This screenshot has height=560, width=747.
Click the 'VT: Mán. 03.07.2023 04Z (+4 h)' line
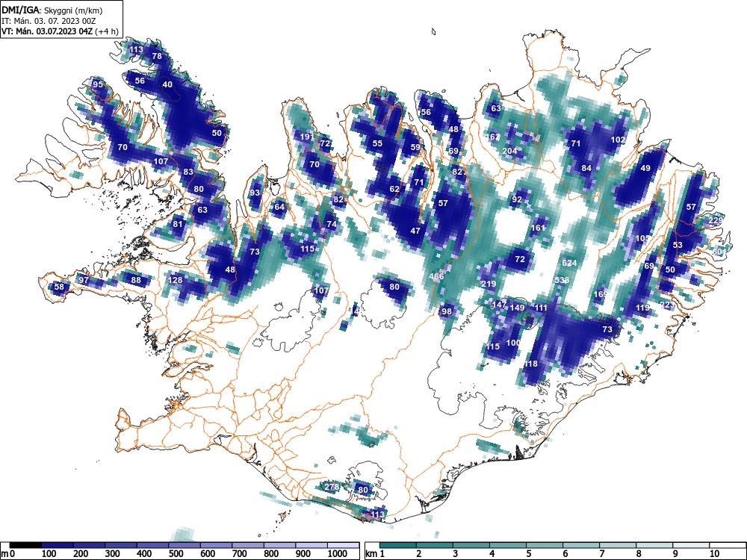[60, 31]
